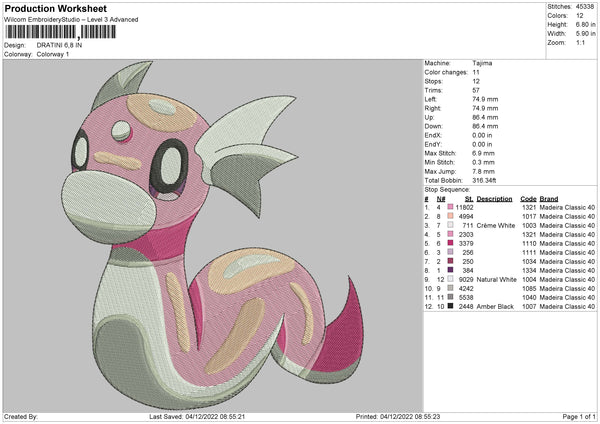
Task: Click the Up: label
Action: tap(429, 117)
